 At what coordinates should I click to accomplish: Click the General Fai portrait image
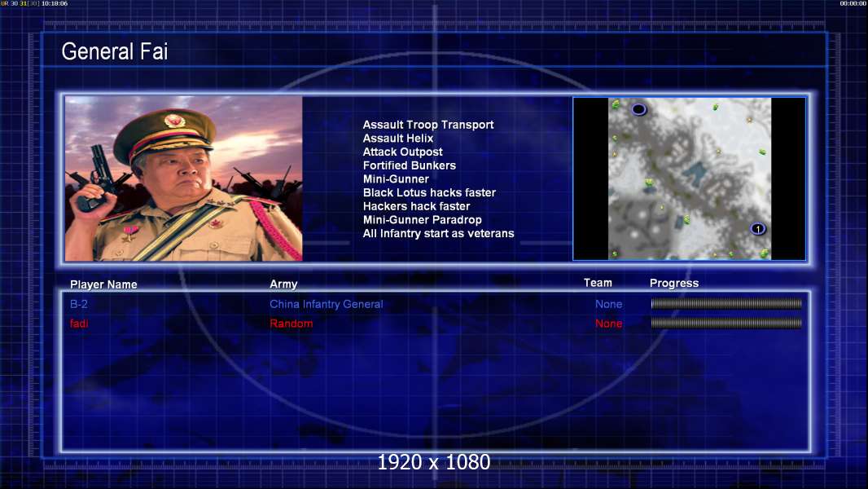click(184, 178)
